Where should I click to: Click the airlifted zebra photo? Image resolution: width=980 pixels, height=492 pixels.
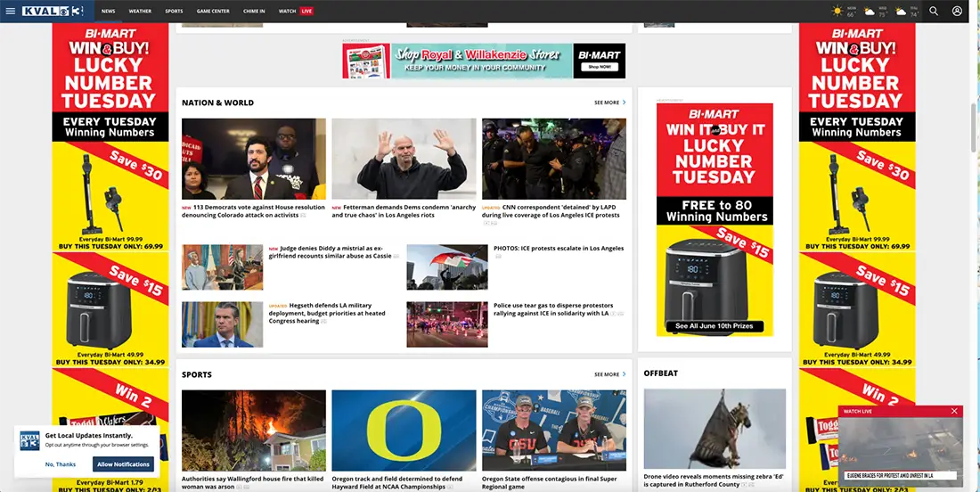click(715, 429)
